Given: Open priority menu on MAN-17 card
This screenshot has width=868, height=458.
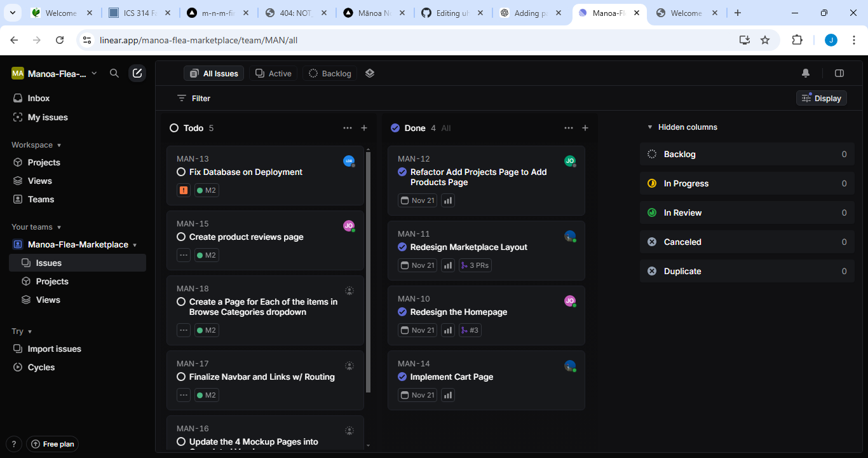Looking at the screenshot, I should (184, 395).
